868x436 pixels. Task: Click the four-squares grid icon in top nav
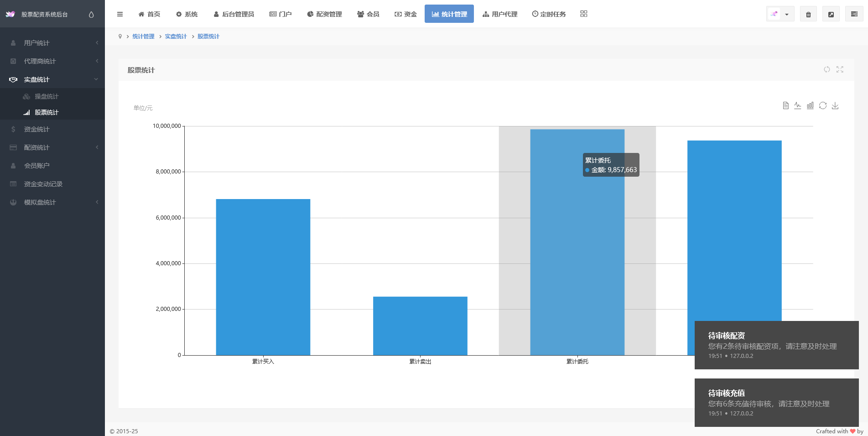(584, 14)
